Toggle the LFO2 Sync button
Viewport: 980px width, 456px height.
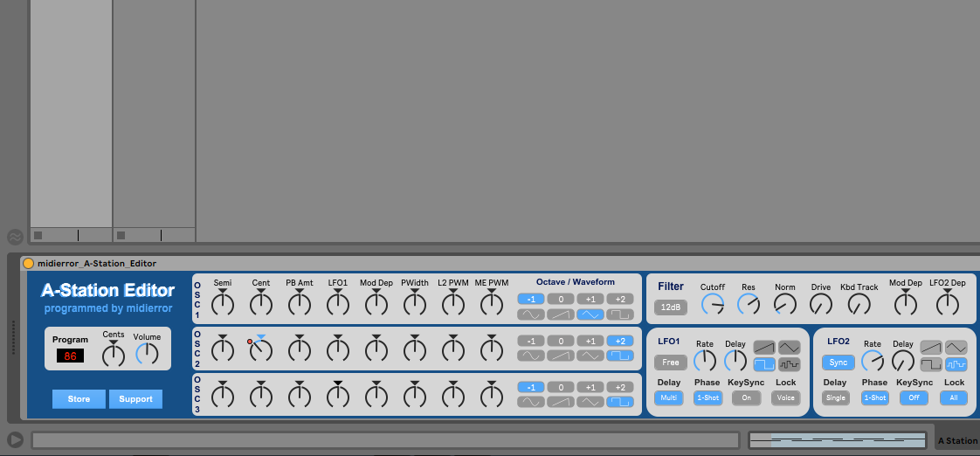pos(839,363)
